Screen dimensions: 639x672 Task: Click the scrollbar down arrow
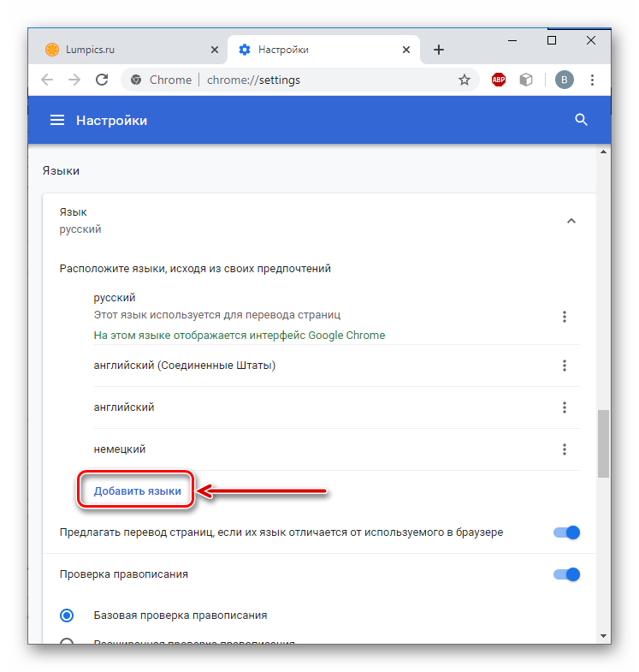click(x=603, y=636)
